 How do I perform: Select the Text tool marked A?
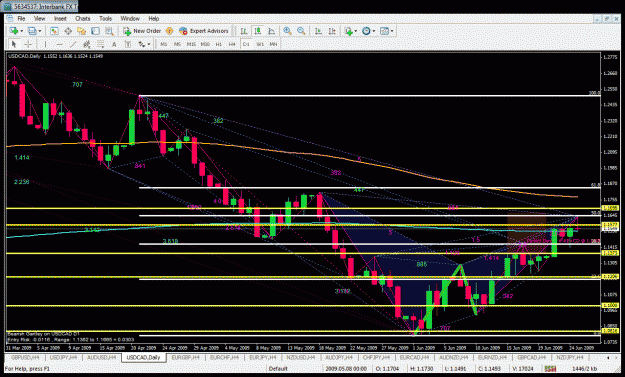(x=114, y=44)
